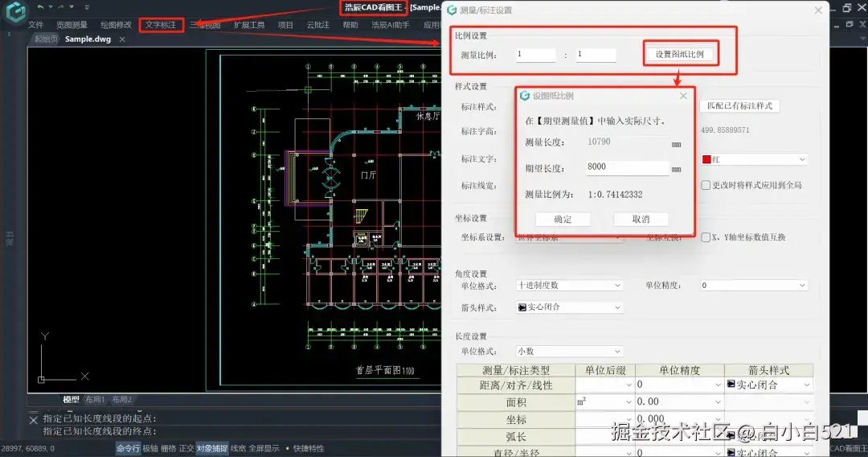
Task: Open 坐标 precision 0.000 dropdown
Action: pos(679,419)
